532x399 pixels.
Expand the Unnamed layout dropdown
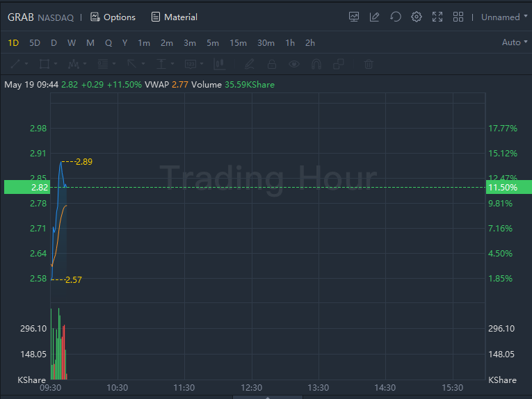coord(504,17)
